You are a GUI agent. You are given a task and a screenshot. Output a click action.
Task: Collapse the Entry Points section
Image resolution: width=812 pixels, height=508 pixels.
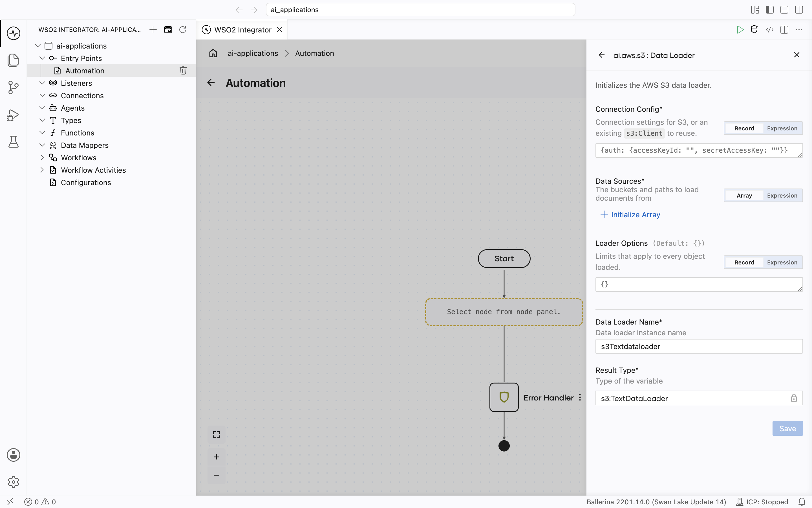(42, 58)
